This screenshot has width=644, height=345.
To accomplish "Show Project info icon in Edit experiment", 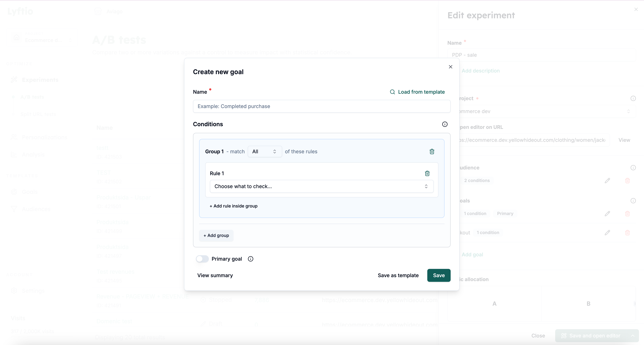I will coord(633,98).
